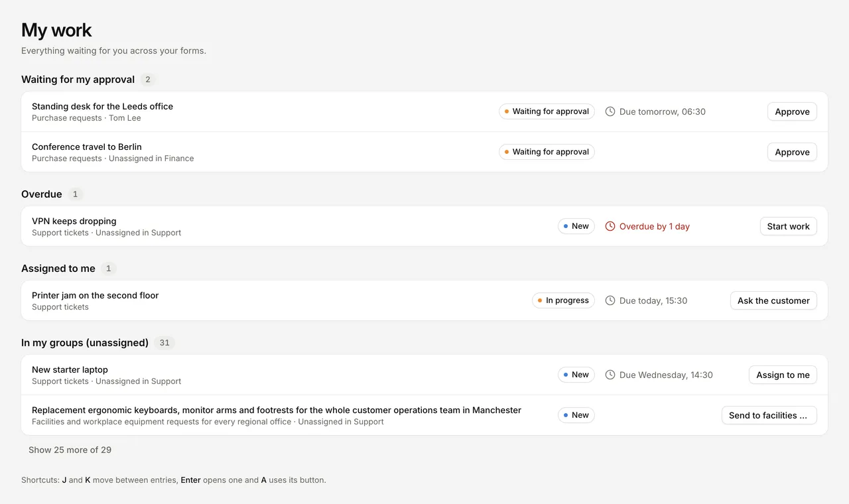Click the clock icon beside Due today, 15:30
849x504 pixels.
610,300
